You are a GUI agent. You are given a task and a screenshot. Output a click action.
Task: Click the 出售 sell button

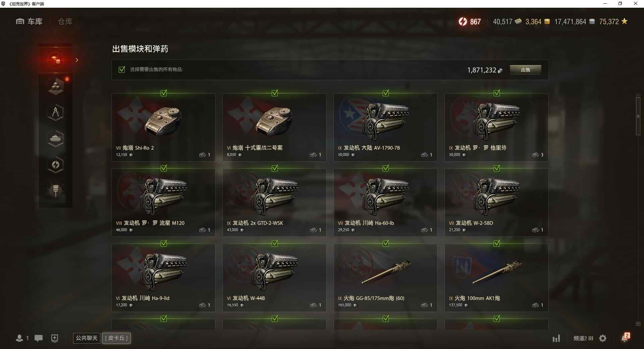tap(525, 70)
